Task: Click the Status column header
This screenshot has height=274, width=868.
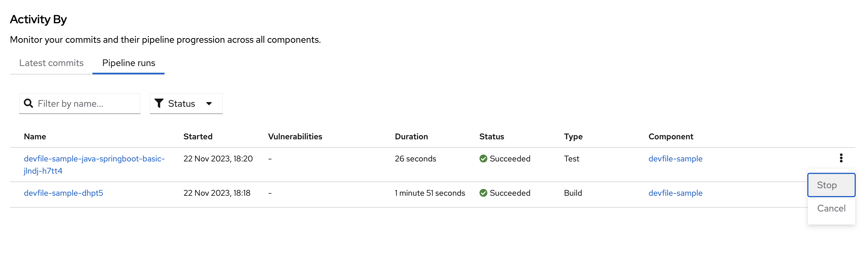Action: click(x=491, y=136)
